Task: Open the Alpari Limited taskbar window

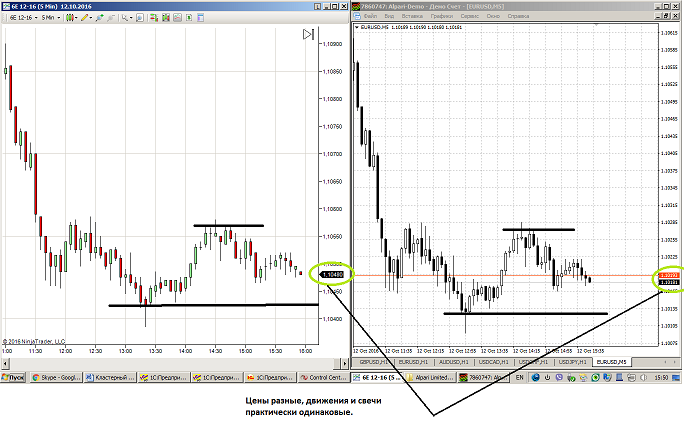Action: pos(431,378)
